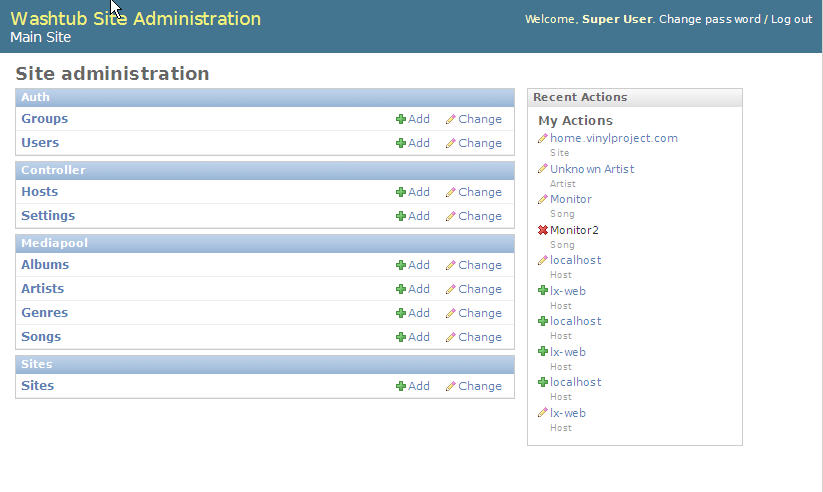Click the pencil icon in the Settings row
Image resolution: width=823 pixels, height=492 pixels.
click(x=450, y=216)
